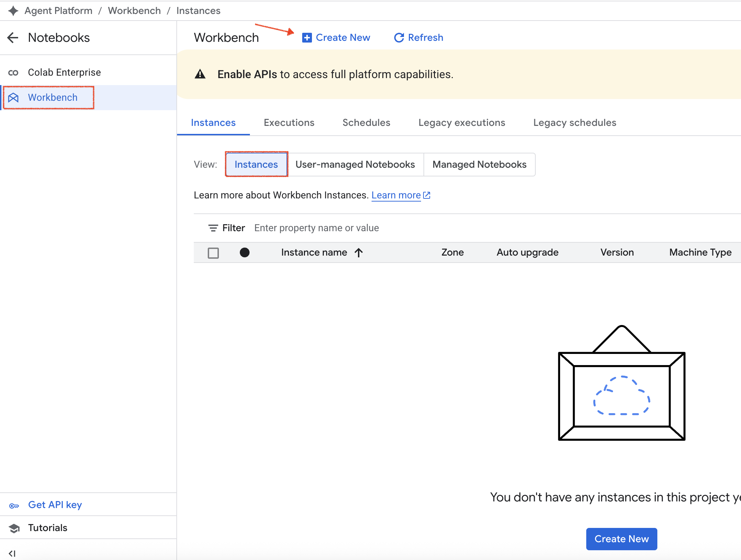This screenshot has height=560, width=741.
Task: Click the Tutorials graduation cap icon
Action: [14, 528]
